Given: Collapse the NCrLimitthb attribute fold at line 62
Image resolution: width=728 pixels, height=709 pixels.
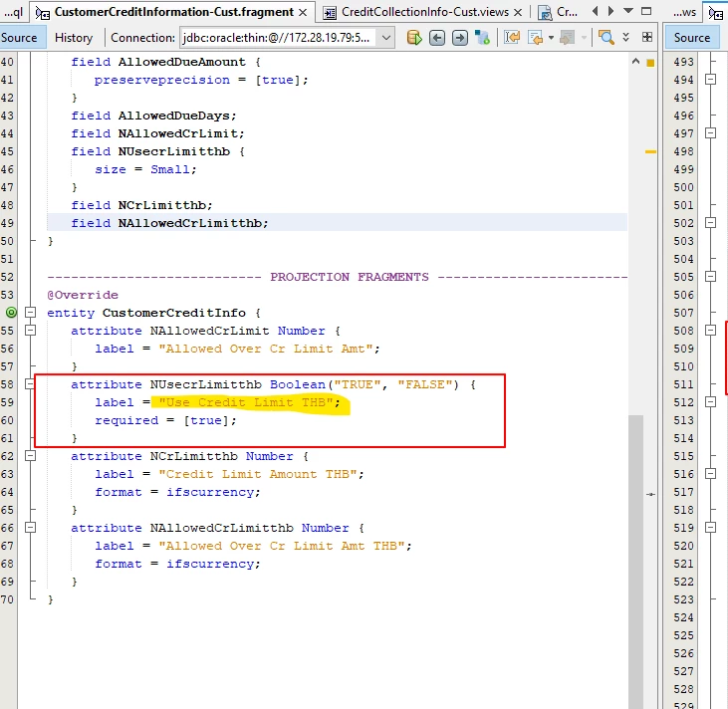Looking at the screenshot, I should 30,456.
